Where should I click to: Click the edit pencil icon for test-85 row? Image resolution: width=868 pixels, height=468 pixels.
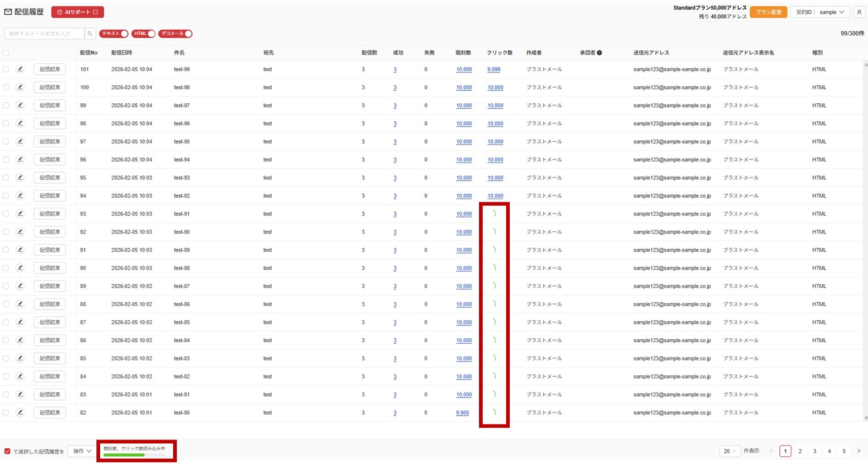tap(20, 322)
